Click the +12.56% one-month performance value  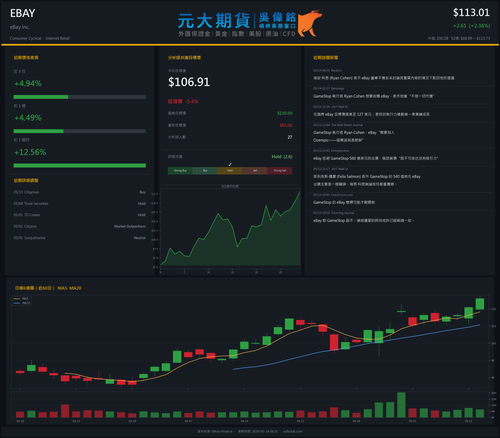point(30,152)
